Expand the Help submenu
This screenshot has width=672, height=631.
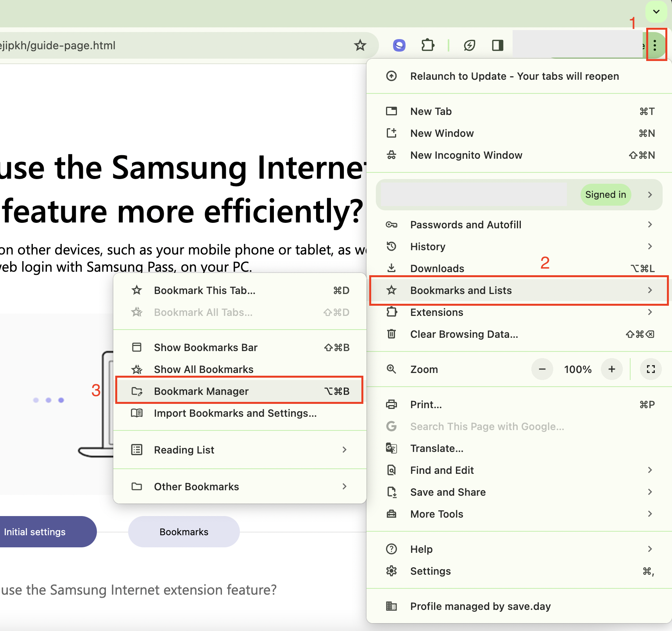tap(519, 549)
